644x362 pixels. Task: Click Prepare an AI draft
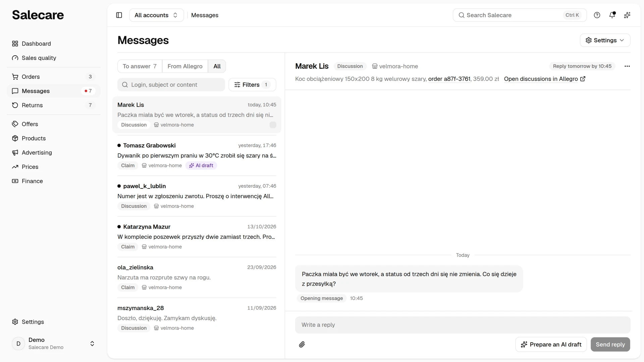click(x=551, y=345)
